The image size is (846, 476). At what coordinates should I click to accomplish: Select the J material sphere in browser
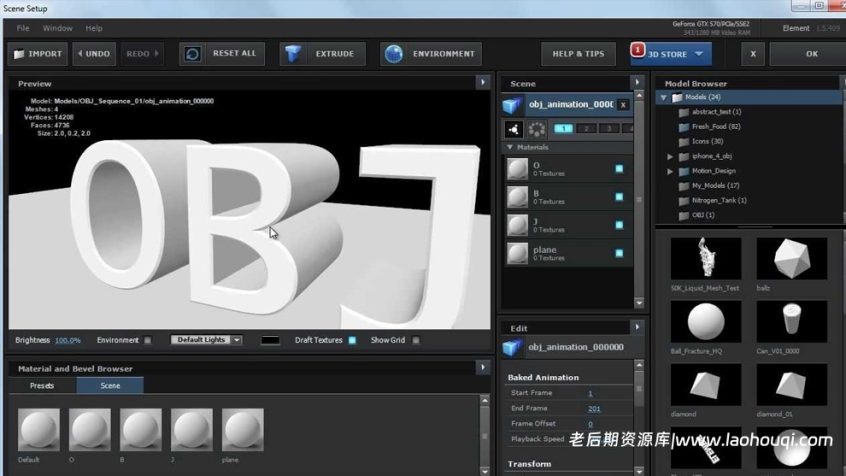pos(192,430)
